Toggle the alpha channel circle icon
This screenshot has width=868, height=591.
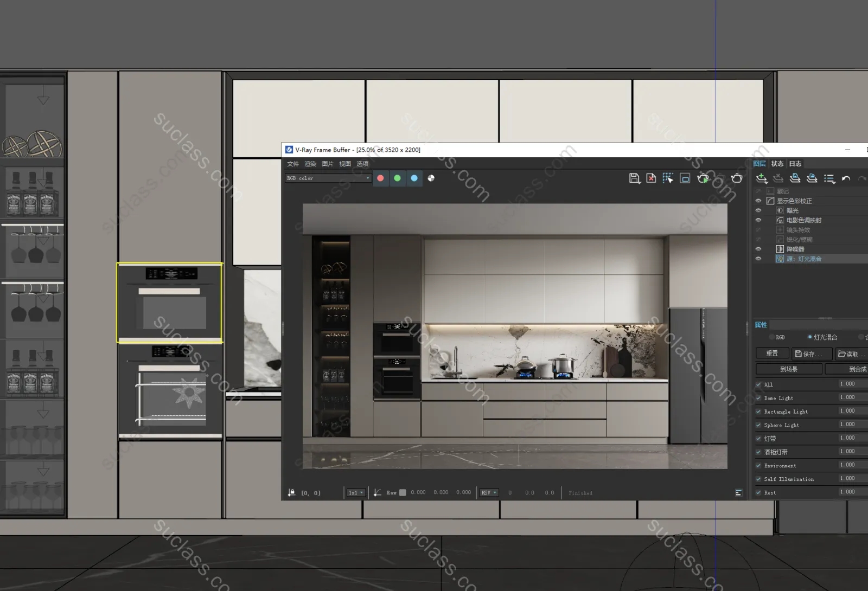431,178
